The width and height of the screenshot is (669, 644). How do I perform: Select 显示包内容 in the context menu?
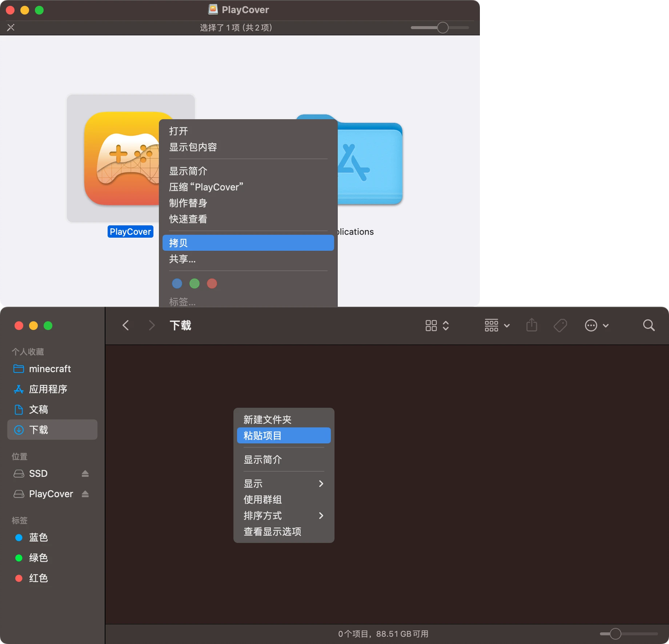[x=248, y=147]
